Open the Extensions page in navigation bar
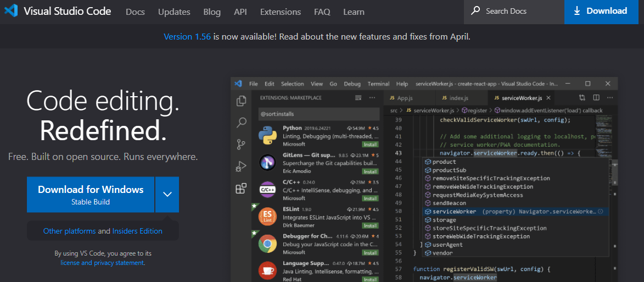The height and width of the screenshot is (282, 644). (x=280, y=12)
